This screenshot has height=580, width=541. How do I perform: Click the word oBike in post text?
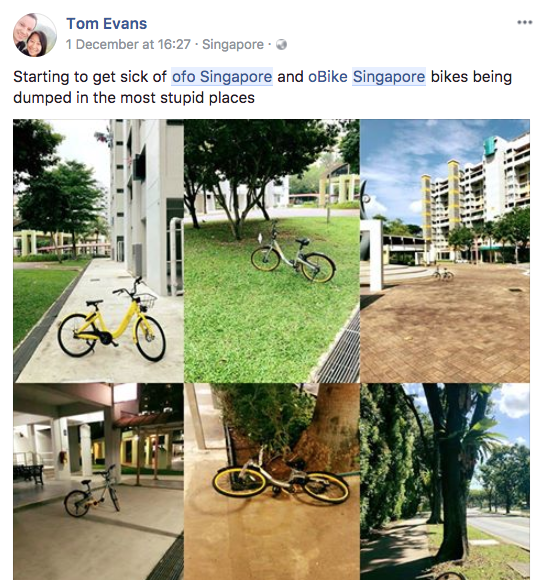(328, 77)
